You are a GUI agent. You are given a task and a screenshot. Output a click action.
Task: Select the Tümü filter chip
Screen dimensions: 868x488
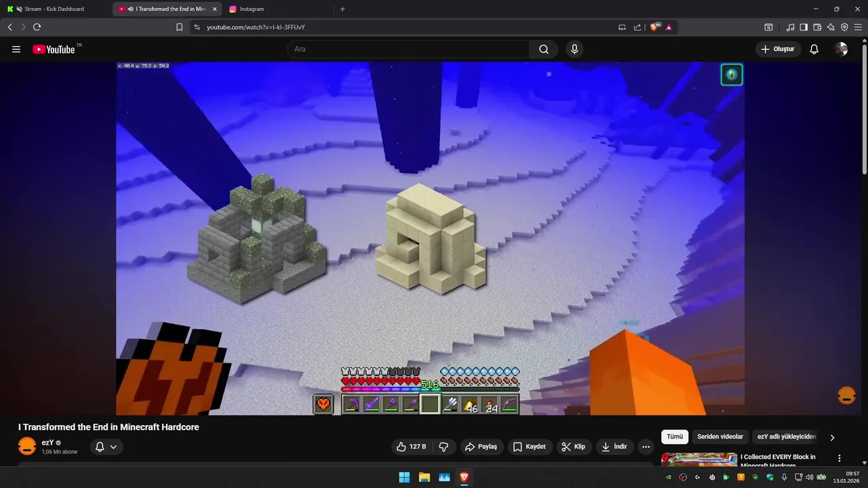pos(675,437)
